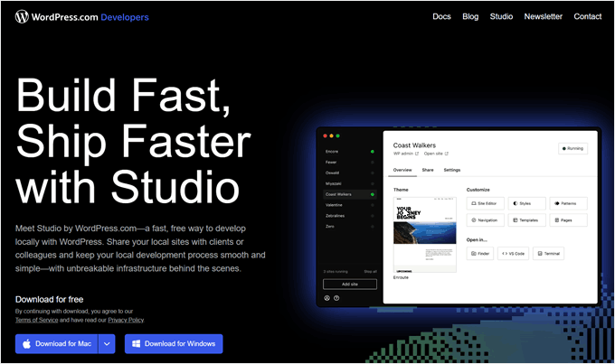This screenshot has height=364, width=615.
Task: Open the Docs menu item
Action: (441, 16)
